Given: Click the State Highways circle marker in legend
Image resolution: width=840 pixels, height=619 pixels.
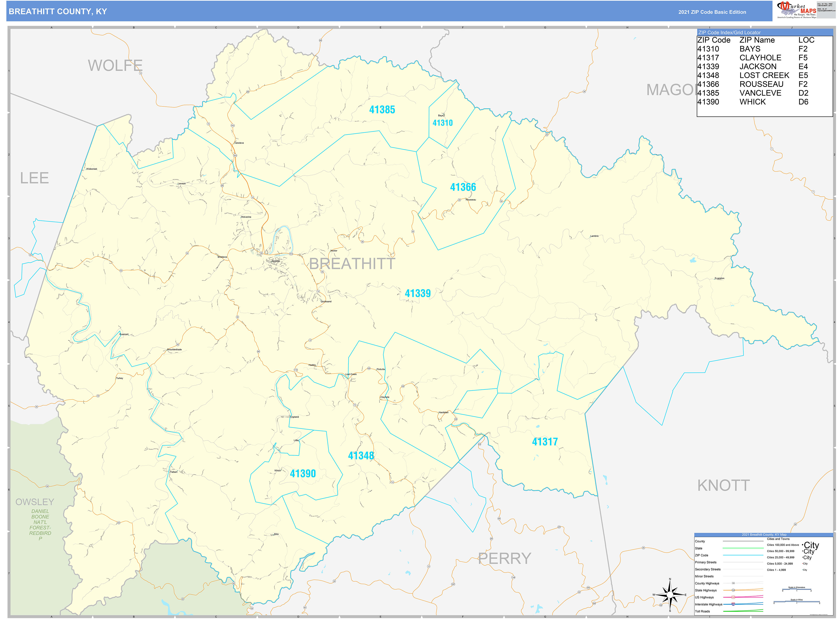Looking at the screenshot, I should (733, 590).
